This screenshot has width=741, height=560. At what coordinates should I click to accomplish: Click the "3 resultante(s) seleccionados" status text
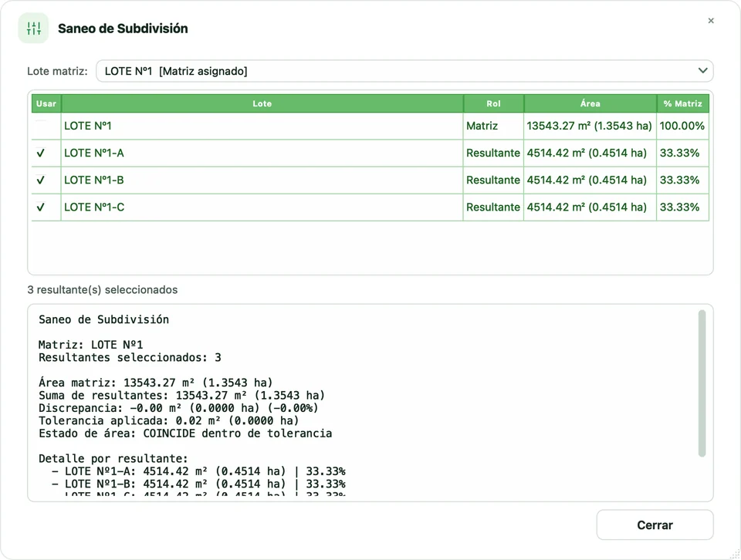pos(103,289)
